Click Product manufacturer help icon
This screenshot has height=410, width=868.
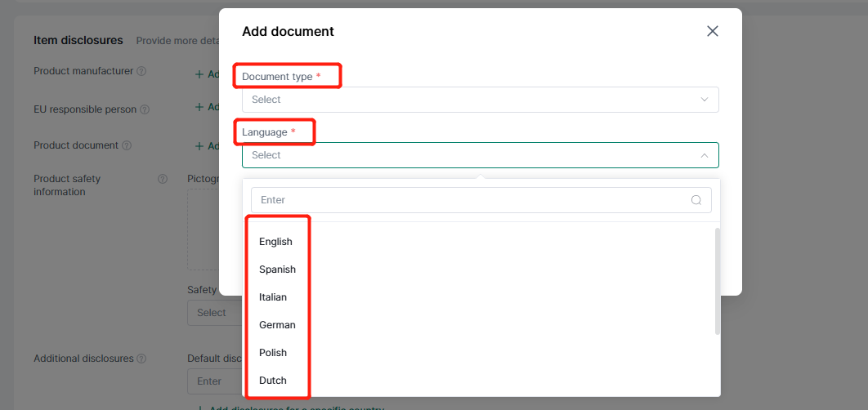point(141,72)
